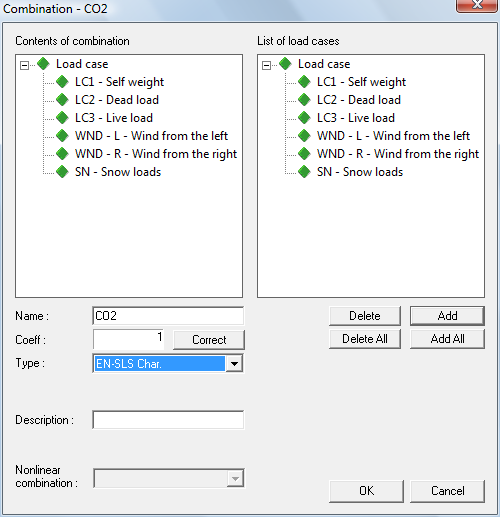This screenshot has height=517, width=500.
Task: Click the WND - L diamond icon in List of load cases
Action: [x=304, y=136]
